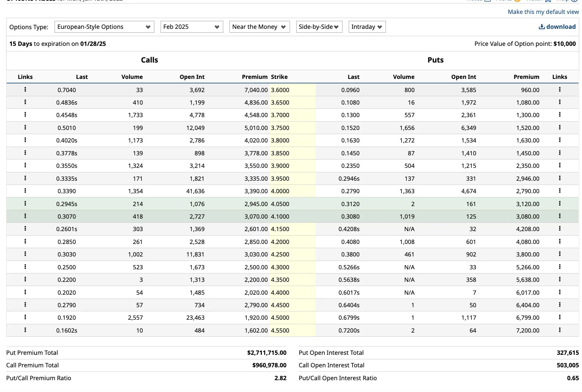The image size is (582, 392).
Task: Click the 0.0960 put last price
Action: coord(350,90)
